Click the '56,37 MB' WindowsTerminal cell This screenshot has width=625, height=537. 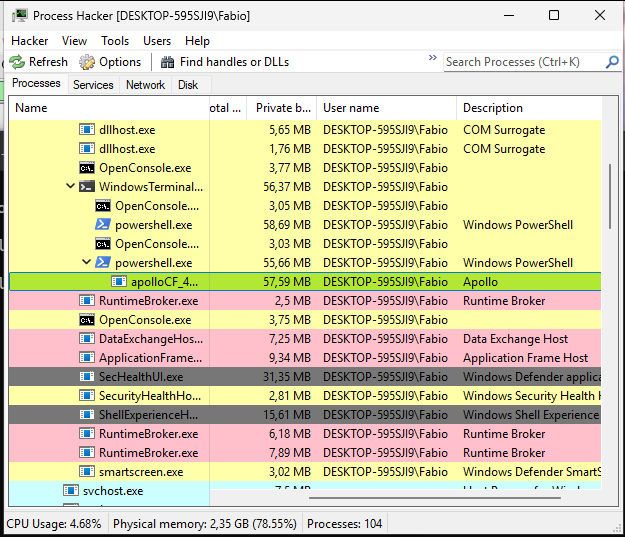[287, 187]
